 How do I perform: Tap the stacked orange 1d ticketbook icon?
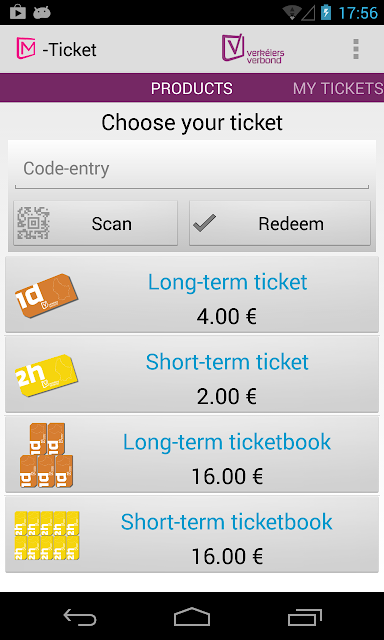[x=46, y=455]
